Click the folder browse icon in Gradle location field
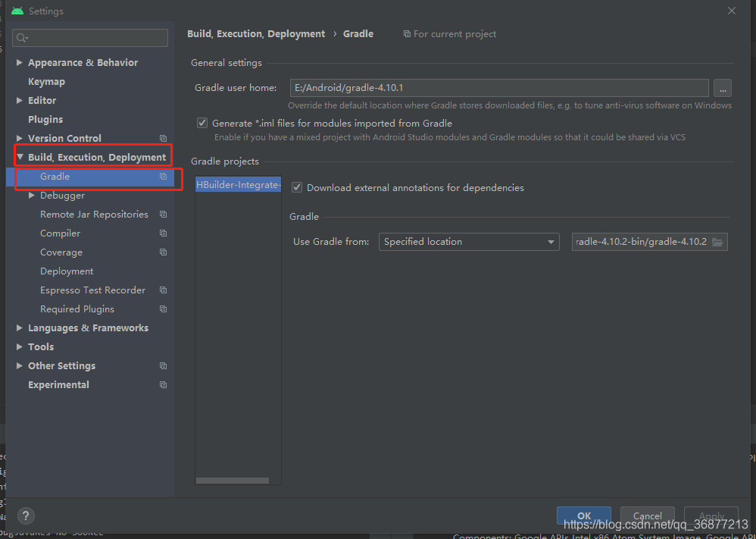Image resolution: width=756 pixels, height=539 pixels. 717,242
